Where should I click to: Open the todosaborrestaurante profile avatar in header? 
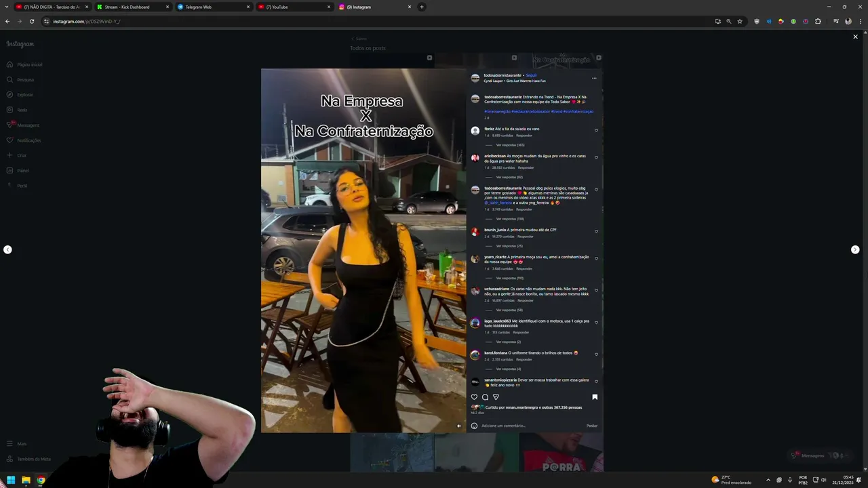tap(475, 78)
